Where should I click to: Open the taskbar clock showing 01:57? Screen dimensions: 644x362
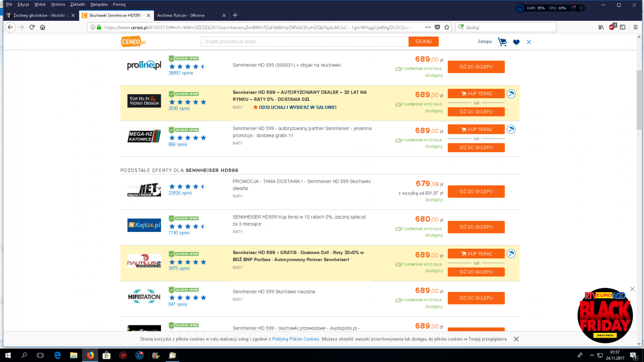614,355
